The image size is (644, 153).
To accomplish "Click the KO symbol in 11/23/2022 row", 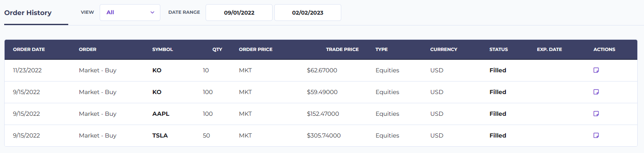I will pos(157,70).
